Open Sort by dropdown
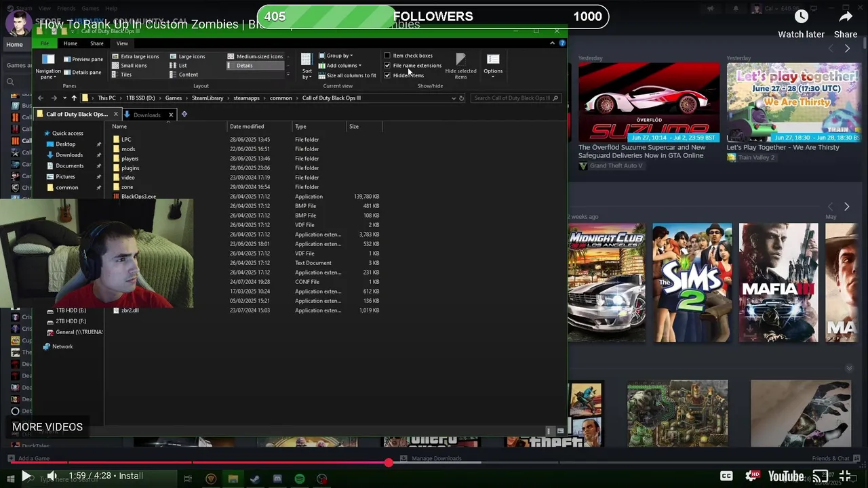This screenshot has width=868, height=488. (307, 66)
